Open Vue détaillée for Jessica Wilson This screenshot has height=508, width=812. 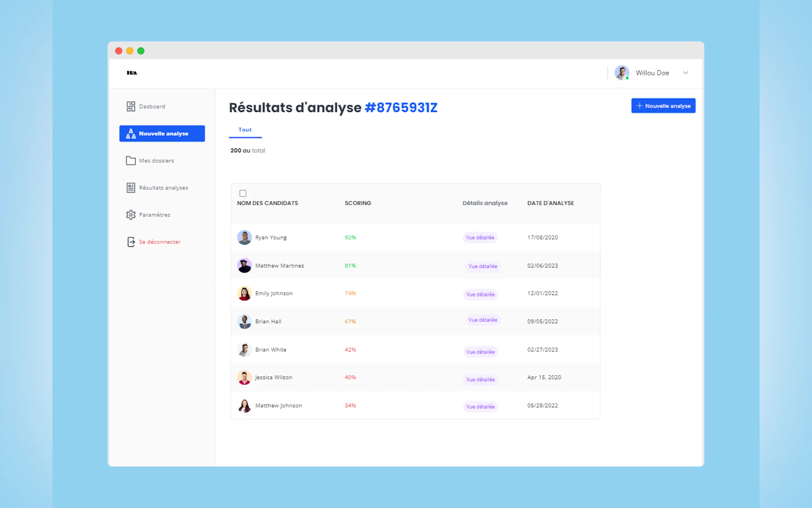click(480, 379)
